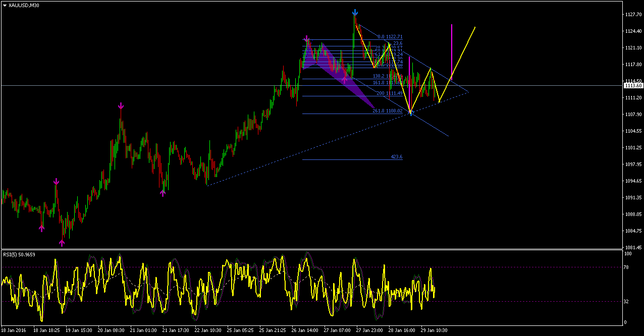Screen dimensions: 644x336
Task: Select the purple up arrow inside the purple triangle
Action: (x=345, y=80)
